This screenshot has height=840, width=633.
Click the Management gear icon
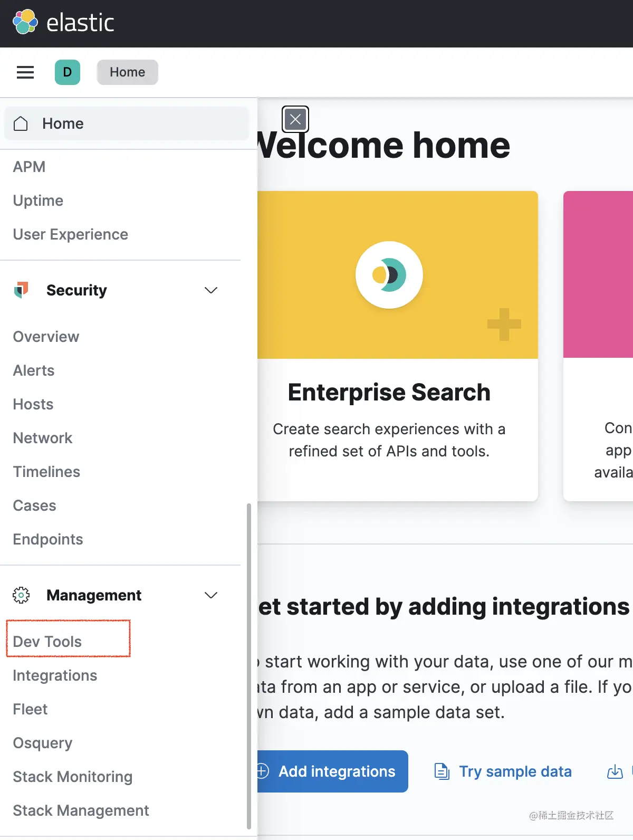pyautogui.click(x=21, y=595)
